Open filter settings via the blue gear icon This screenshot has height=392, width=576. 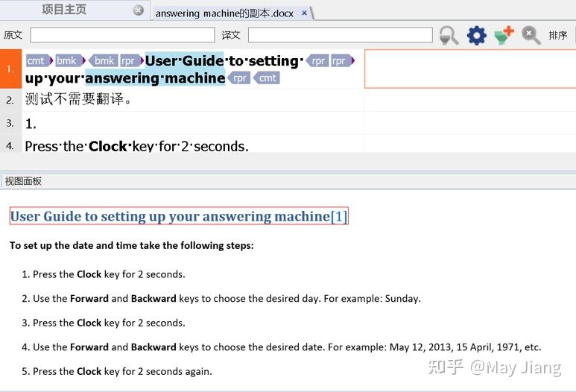[x=476, y=35]
